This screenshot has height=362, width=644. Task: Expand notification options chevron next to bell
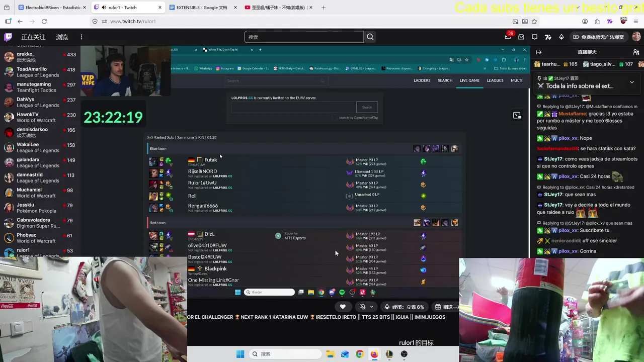point(372,307)
